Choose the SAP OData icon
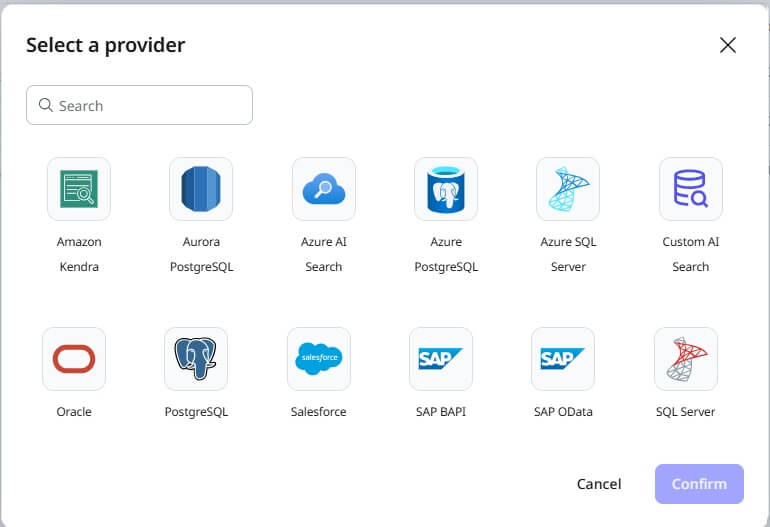The height and width of the screenshot is (527, 770). pyautogui.click(x=563, y=359)
